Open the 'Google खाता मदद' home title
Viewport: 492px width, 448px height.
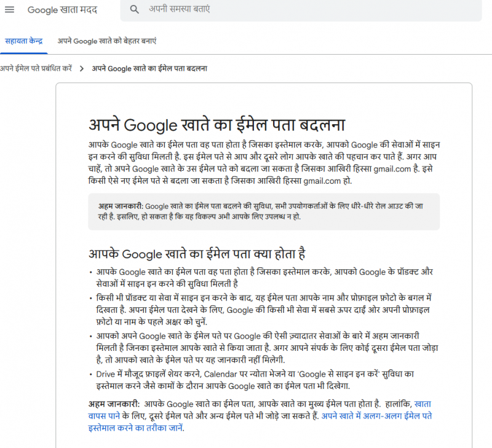coord(62,10)
